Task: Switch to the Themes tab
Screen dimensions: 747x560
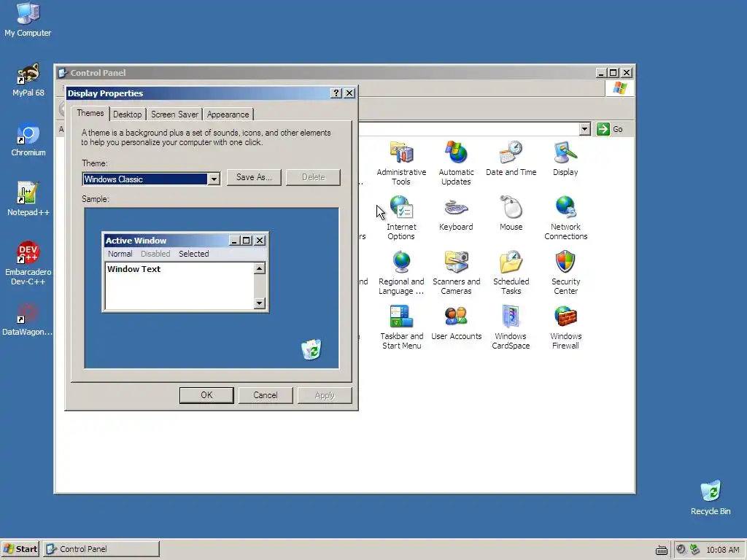Action: point(90,113)
